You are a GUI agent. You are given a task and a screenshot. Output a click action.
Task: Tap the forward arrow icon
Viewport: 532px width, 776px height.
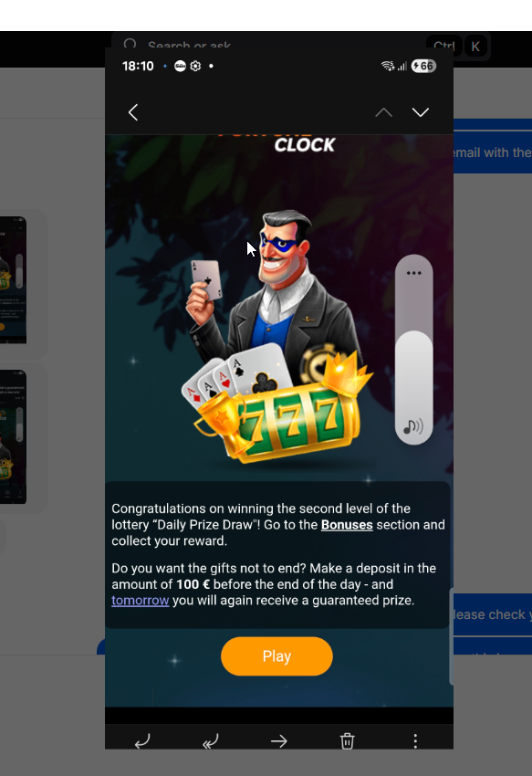[278, 741]
